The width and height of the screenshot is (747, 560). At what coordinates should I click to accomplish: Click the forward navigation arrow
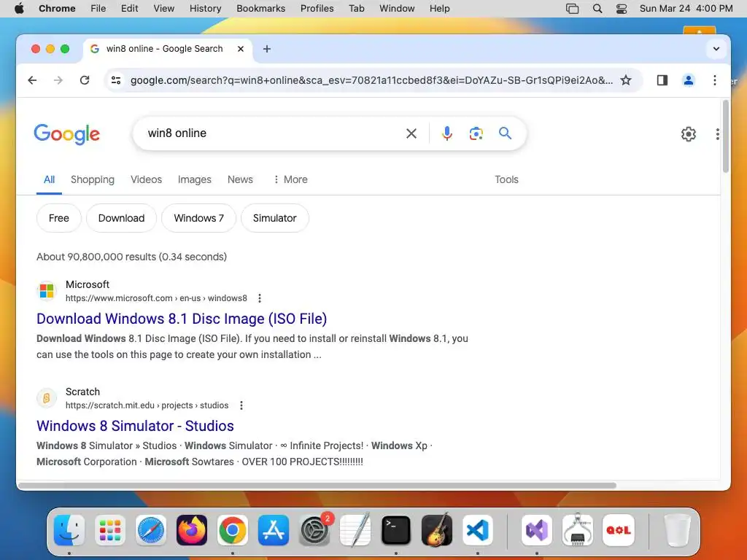click(58, 80)
